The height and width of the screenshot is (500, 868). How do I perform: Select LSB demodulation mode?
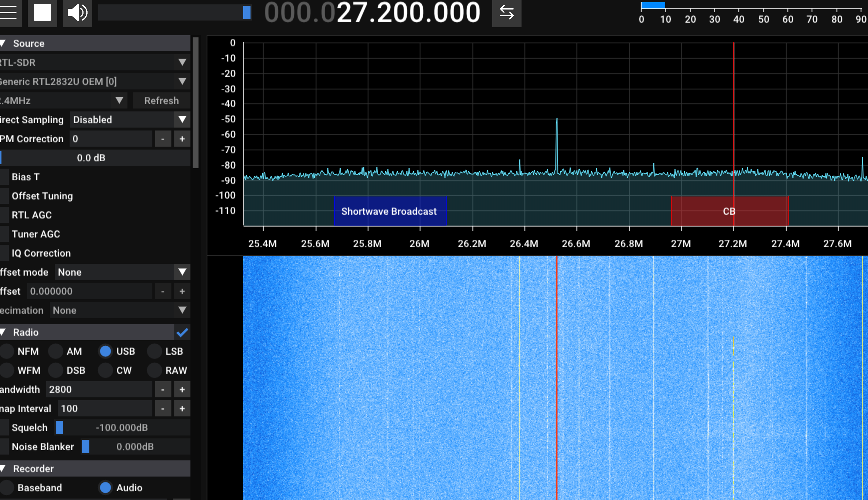(155, 351)
